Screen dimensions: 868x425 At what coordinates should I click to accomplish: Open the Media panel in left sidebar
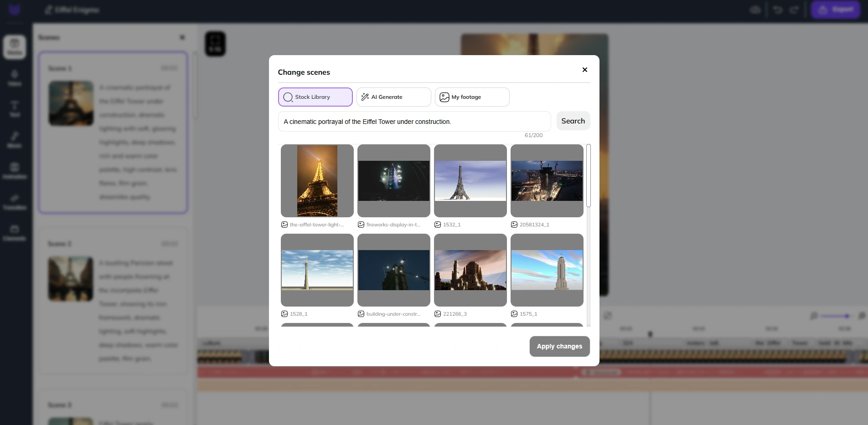pos(15,47)
